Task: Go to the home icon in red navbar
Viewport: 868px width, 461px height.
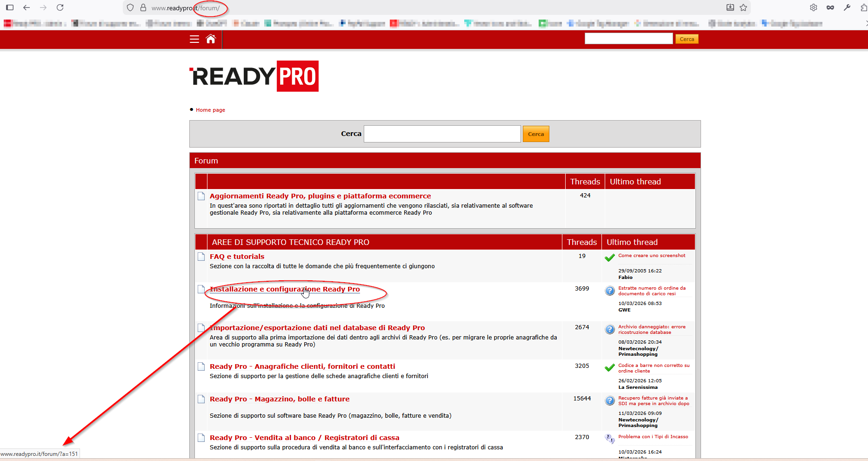Action: coord(211,39)
